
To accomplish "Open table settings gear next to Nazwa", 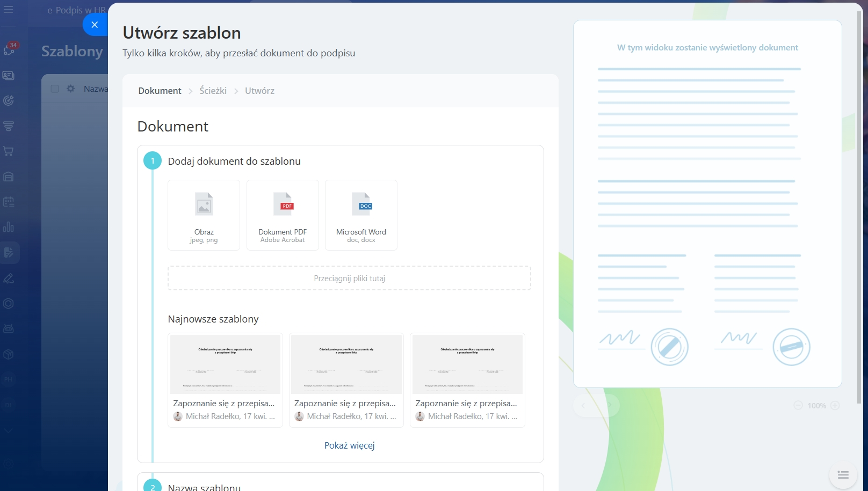I will [x=70, y=89].
